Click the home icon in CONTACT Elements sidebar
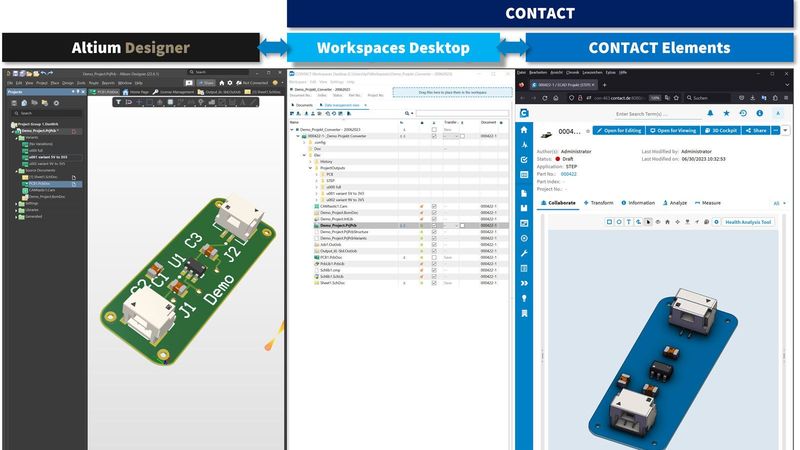The height and width of the screenshot is (450, 800). (524, 130)
